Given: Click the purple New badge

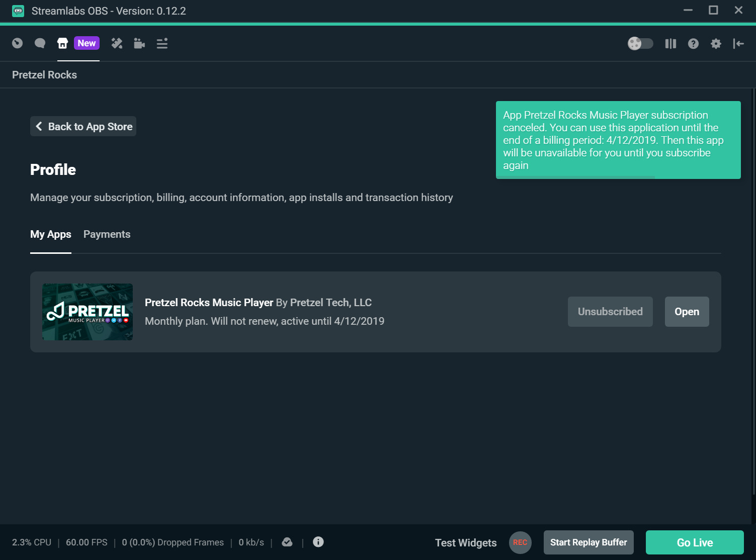Looking at the screenshot, I should 87,43.
